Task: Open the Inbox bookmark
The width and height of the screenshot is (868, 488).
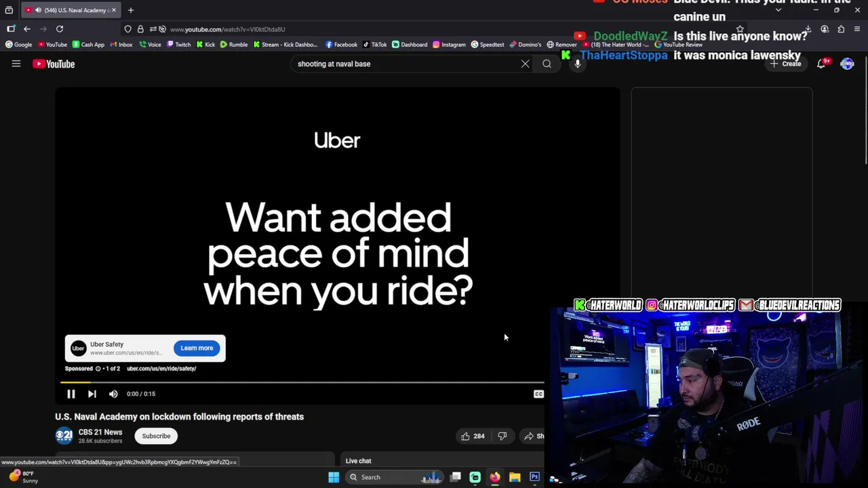Action: [121, 45]
